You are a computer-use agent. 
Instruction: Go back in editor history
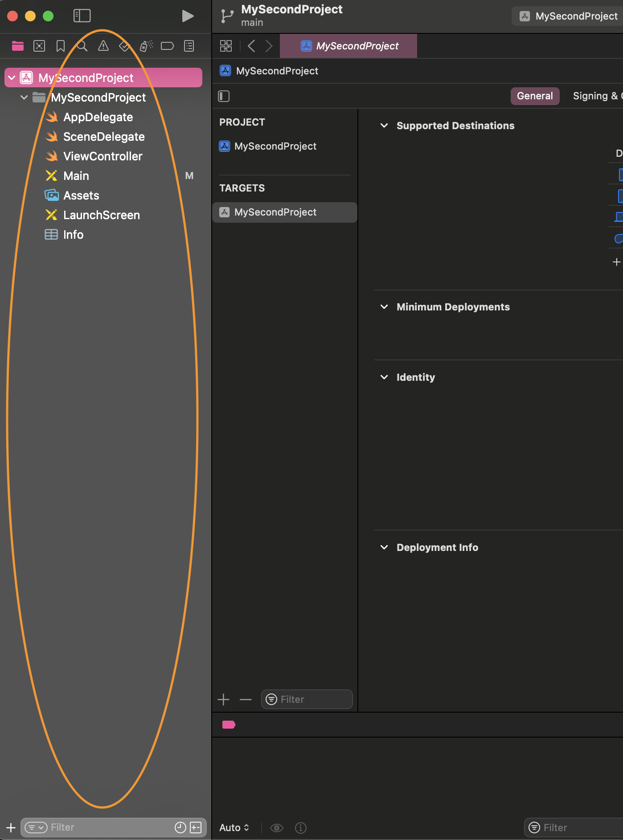(x=251, y=46)
